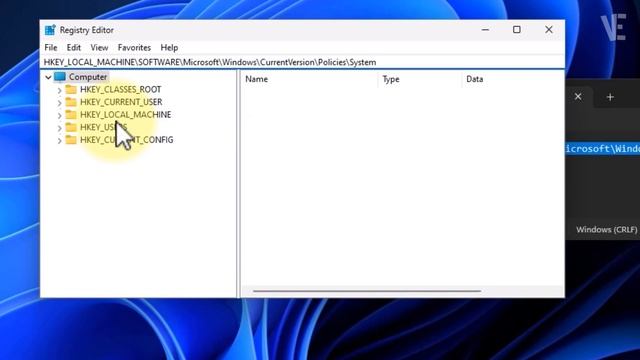
Task: Add a new tab in the background Notepad
Action: 610,97
